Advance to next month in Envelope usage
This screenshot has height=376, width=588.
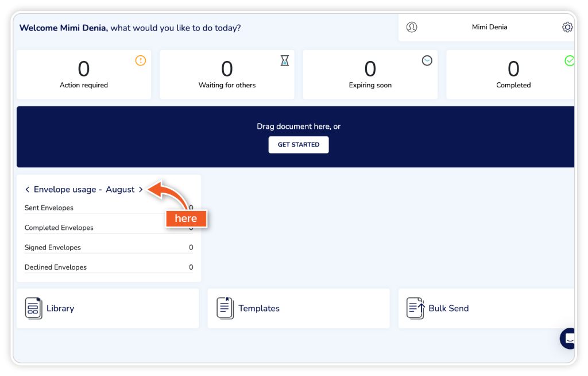pyautogui.click(x=141, y=190)
